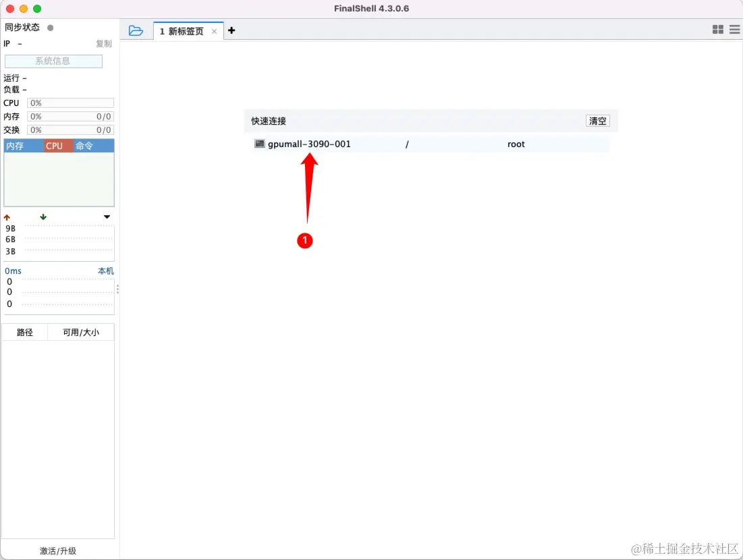Open the hamburger menu icon
Viewport: 743px width, 560px height.
[x=734, y=30]
